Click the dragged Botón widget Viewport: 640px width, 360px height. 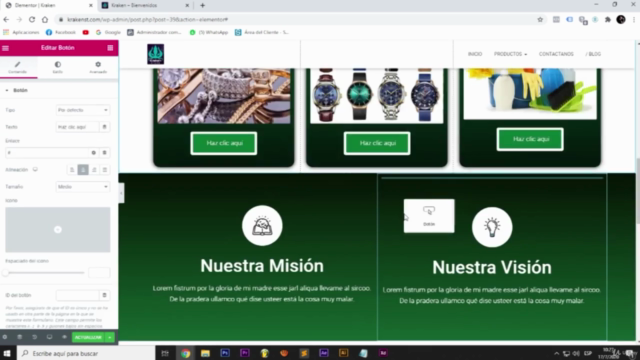429,216
